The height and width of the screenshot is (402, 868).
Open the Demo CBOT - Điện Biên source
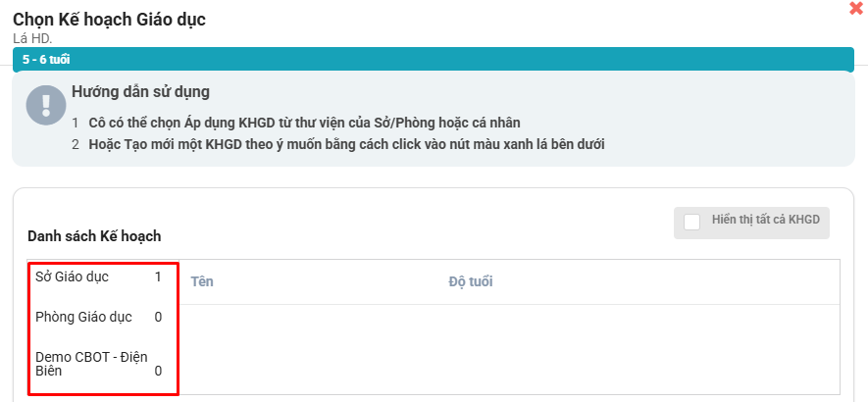tap(91, 363)
